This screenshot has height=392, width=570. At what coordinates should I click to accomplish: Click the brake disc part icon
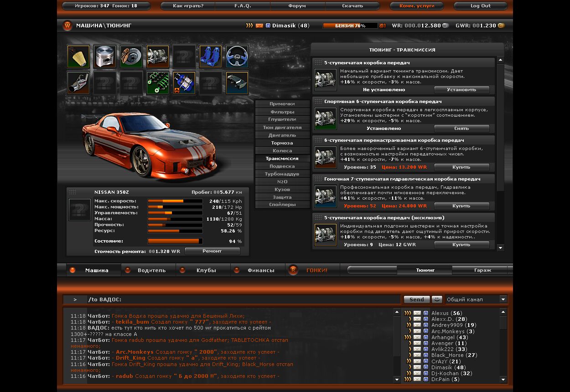point(131,57)
